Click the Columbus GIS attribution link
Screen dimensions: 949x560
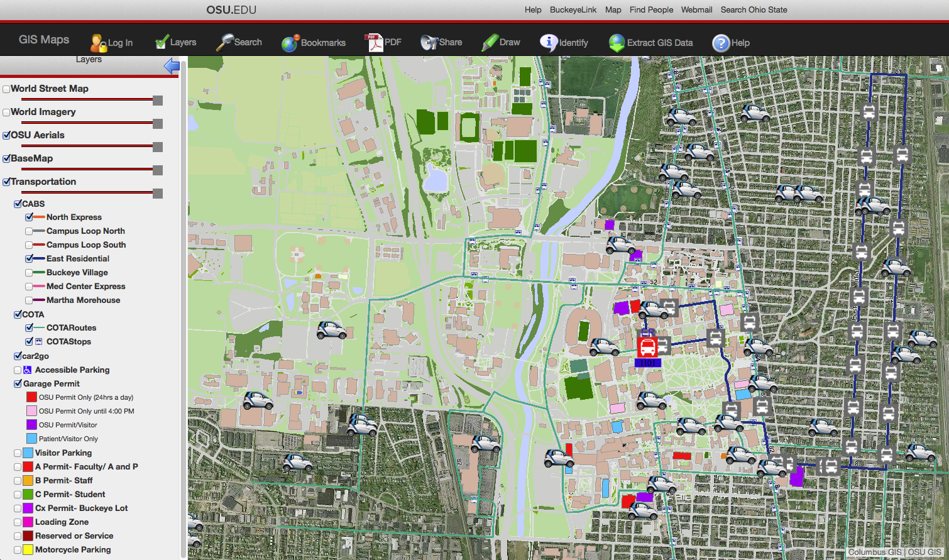tap(875, 552)
